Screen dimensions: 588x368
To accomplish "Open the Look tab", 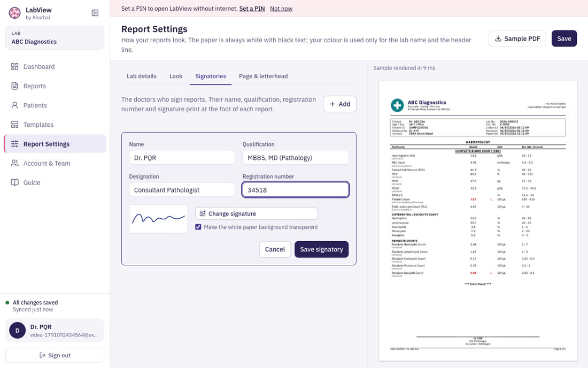I will pyautogui.click(x=176, y=76).
